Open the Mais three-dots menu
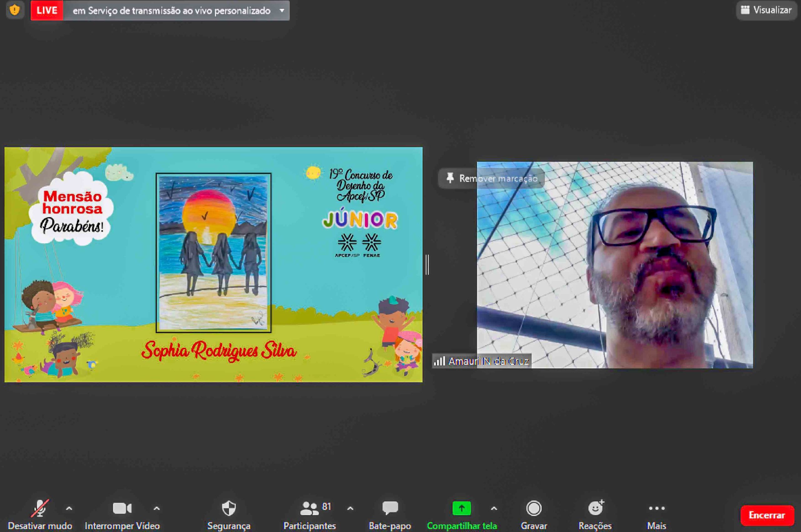The image size is (801, 532). pos(656,508)
